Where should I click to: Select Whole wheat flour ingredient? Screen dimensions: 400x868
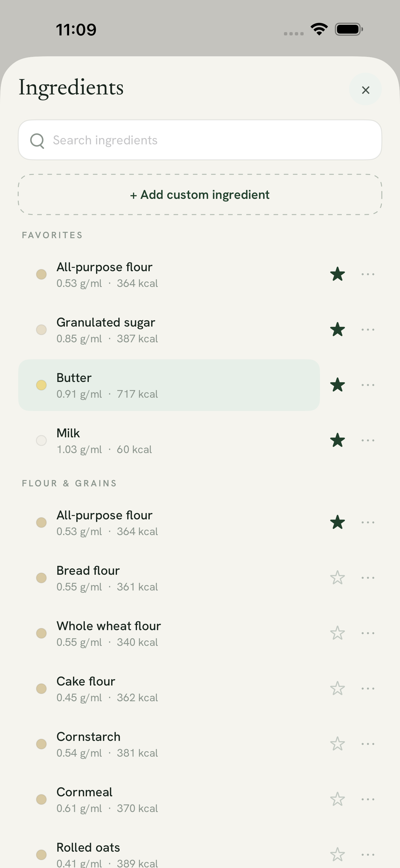pos(169,633)
